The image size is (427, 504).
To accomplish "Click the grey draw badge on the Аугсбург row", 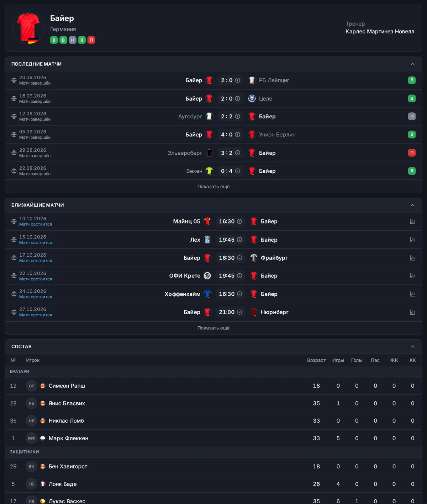I will tap(412, 116).
